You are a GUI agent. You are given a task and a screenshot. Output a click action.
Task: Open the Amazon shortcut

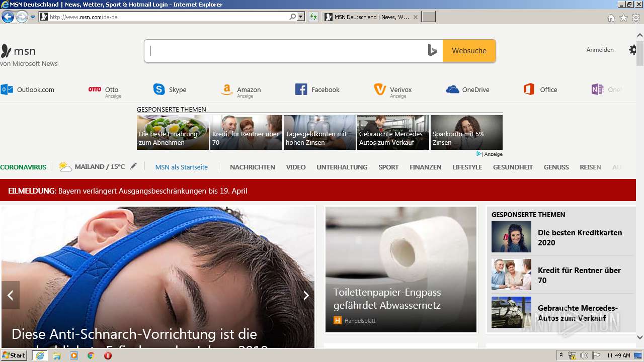point(241,89)
